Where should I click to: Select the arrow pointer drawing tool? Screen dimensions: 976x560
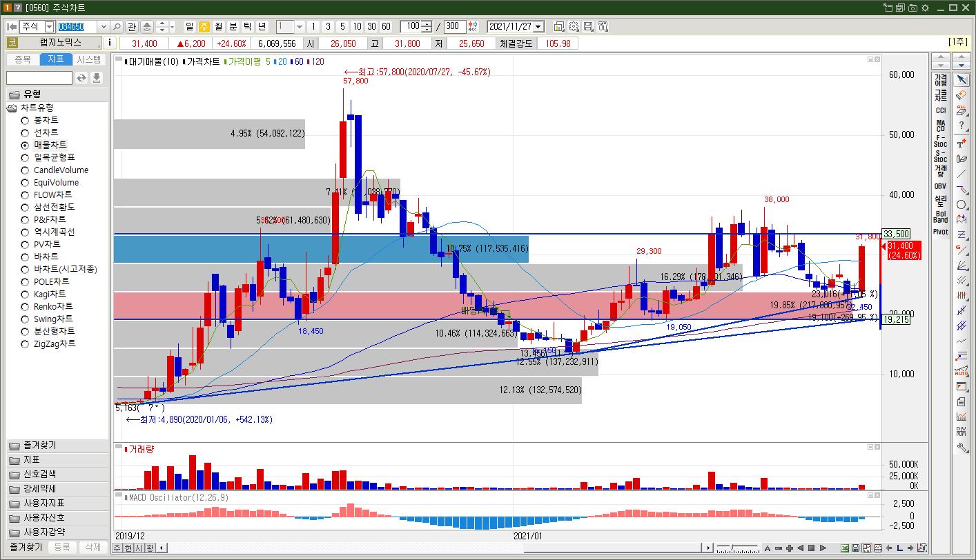point(962,80)
